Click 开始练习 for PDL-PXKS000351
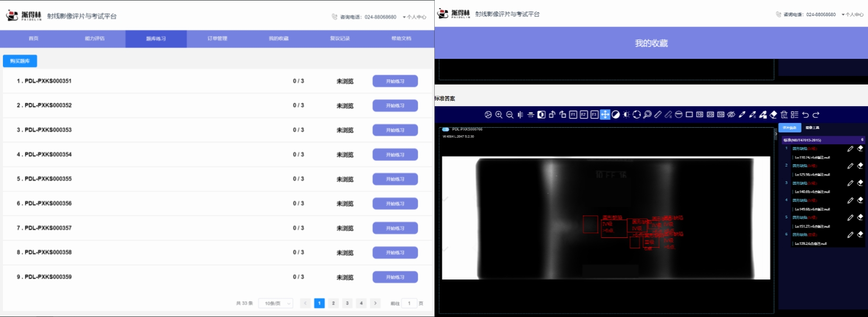 coord(395,81)
